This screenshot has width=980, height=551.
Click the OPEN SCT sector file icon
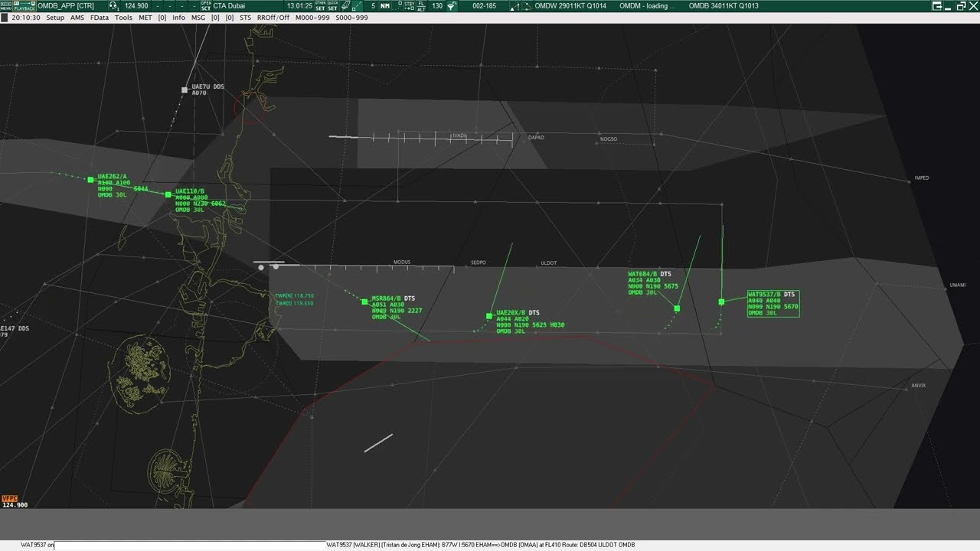206,5
